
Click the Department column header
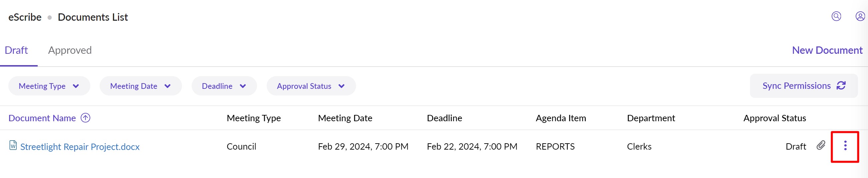tap(651, 118)
